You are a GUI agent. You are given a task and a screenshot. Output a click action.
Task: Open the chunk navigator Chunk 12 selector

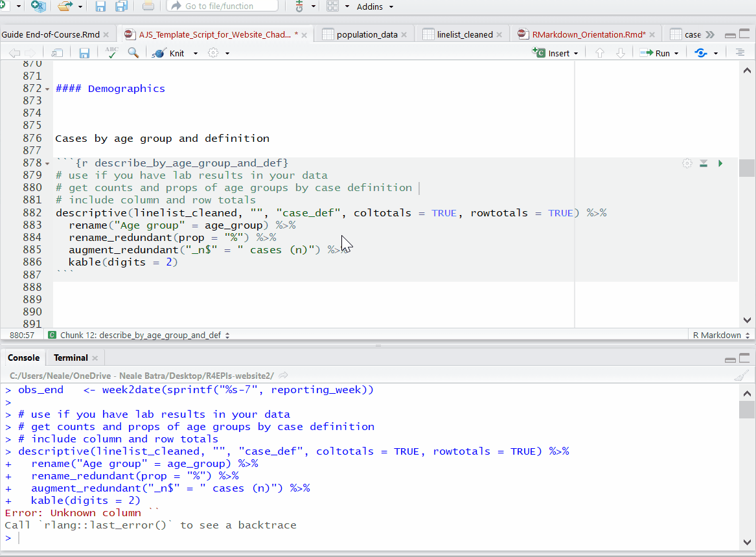pyautogui.click(x=139, y=335)
